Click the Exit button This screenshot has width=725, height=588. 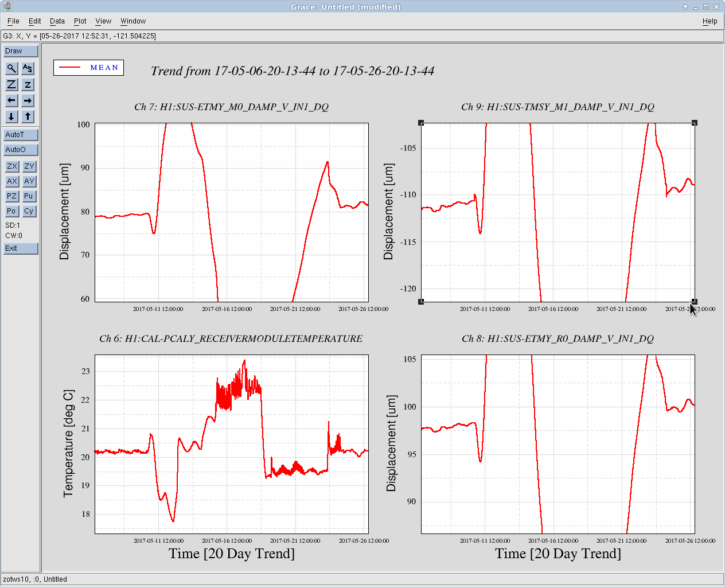[x=21, y=248]
